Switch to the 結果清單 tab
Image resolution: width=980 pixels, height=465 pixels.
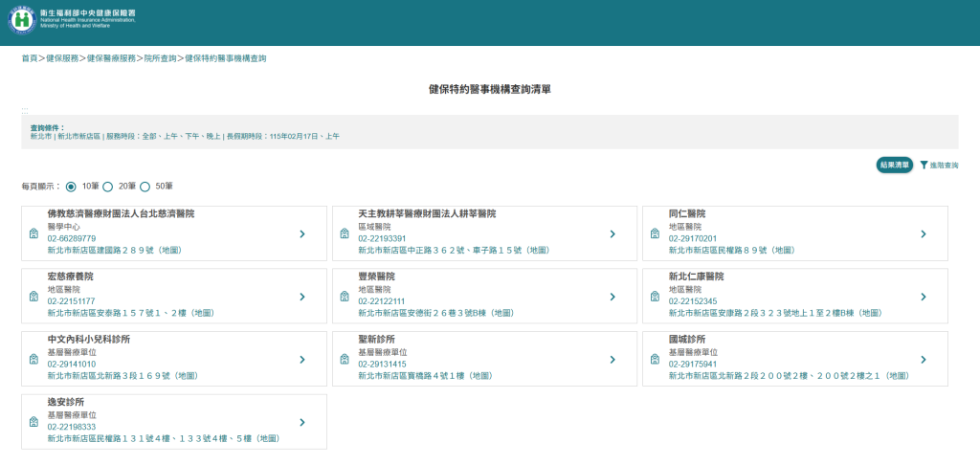[x=895, y=165]
